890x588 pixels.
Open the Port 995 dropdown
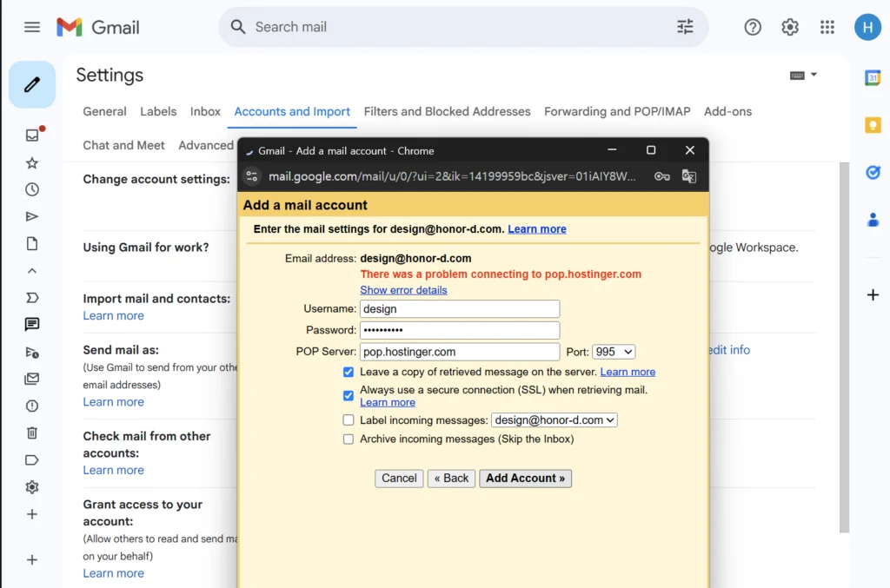click(x=614, y=352)
